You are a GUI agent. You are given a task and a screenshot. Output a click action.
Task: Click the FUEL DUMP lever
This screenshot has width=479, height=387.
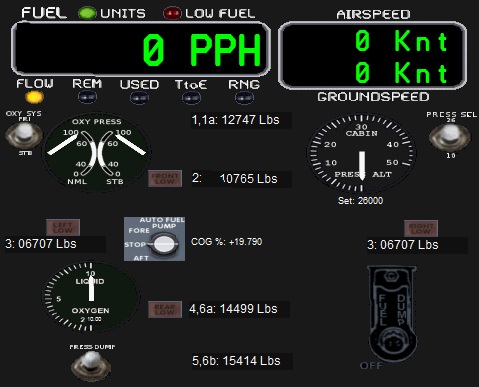pyautogui.click(x=393, y=313)
